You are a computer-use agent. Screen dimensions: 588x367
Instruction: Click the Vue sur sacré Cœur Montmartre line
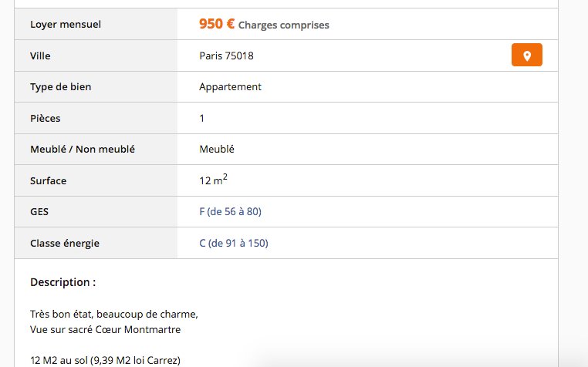106,329
